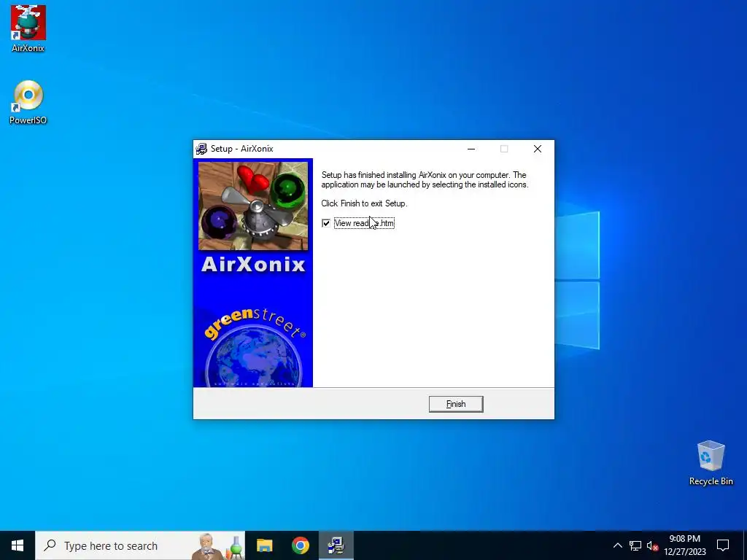Image resolution: width=747 pixels, height=560 pixels.
Task: Open the clock showing 9:08 PM
Action: pos(684,545)
